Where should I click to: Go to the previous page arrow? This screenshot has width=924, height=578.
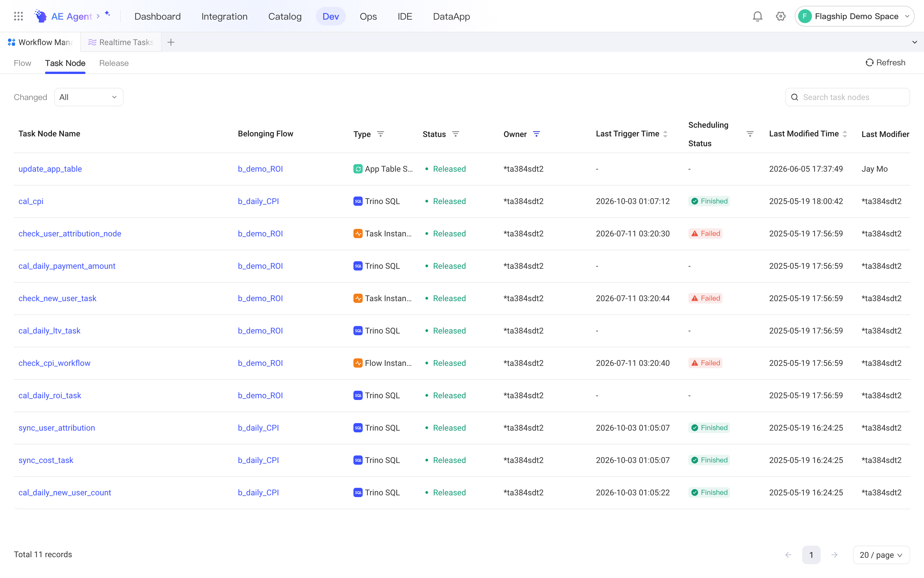(788, 555)
